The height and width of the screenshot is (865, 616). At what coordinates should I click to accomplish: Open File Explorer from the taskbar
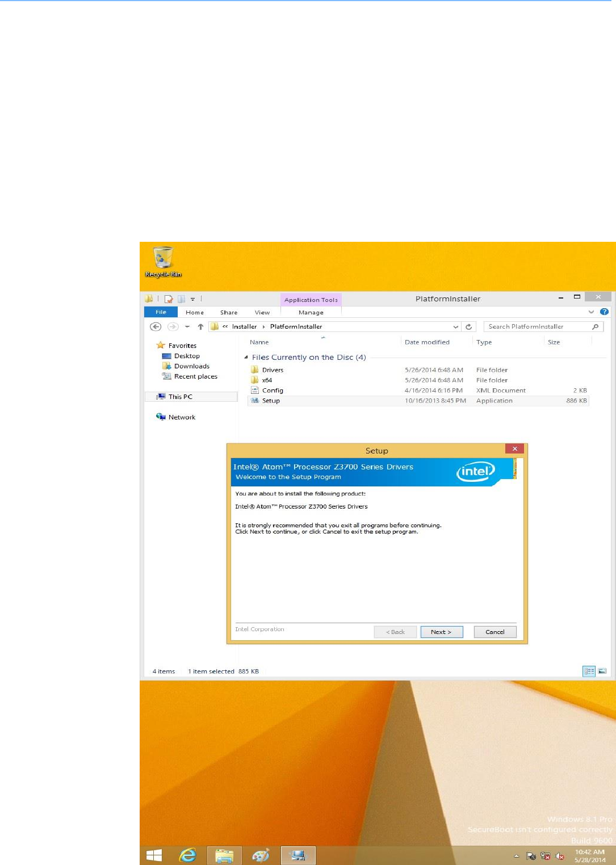pyautogui.click(x=225, y=855)
